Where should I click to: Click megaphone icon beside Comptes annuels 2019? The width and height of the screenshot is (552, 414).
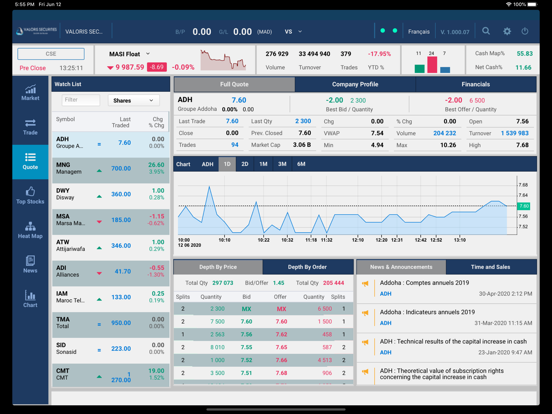point(365,284)
